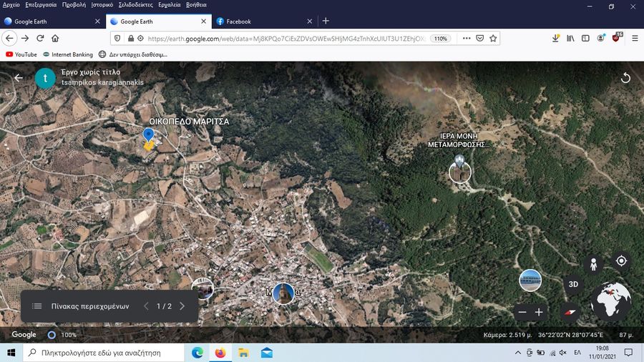Zoom out with the minus button
The width and height of the screenshot is (644, 362).
(x=522, y=313)
